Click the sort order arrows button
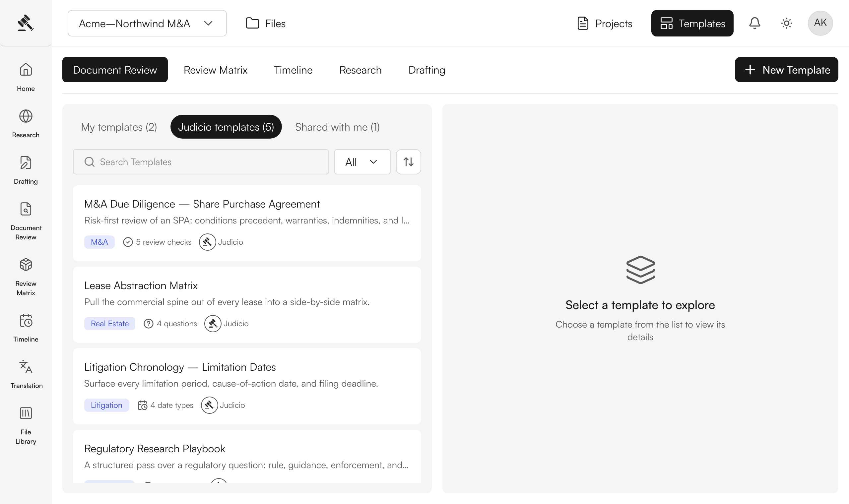The width and height of the screenshot is (849, 504). coord(408,162)
